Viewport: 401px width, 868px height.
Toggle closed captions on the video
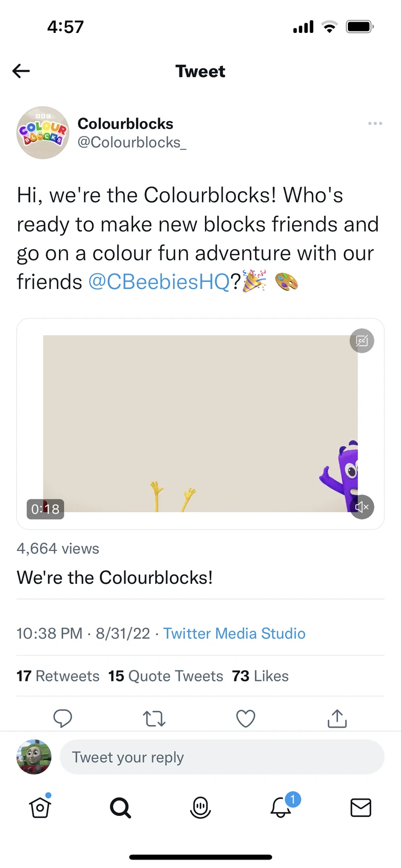(362, 341)
